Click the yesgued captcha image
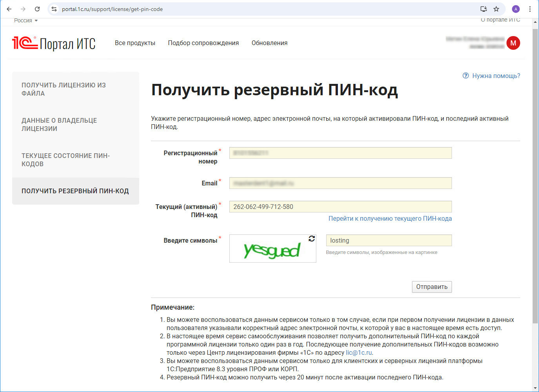 coord(272,249)
